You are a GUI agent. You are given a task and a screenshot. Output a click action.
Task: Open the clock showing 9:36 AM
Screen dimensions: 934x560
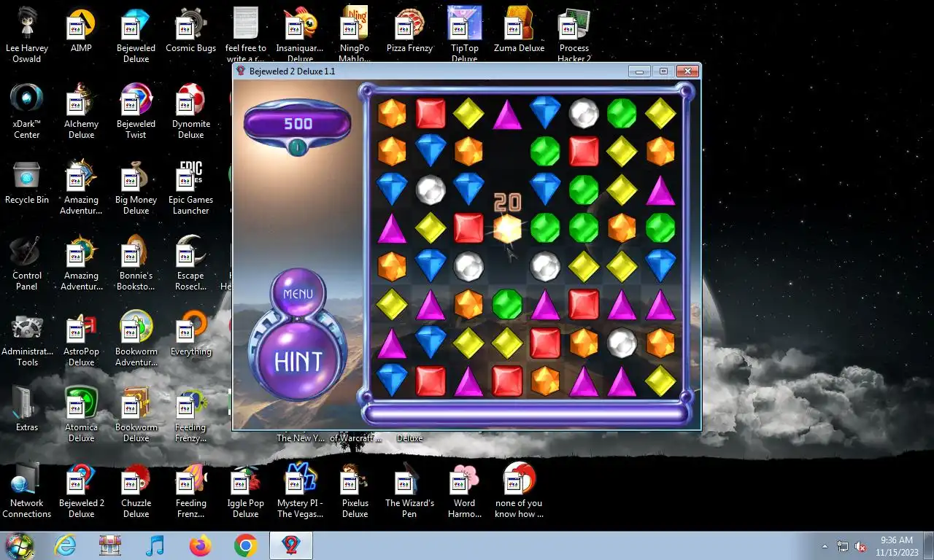pos(897,546)
